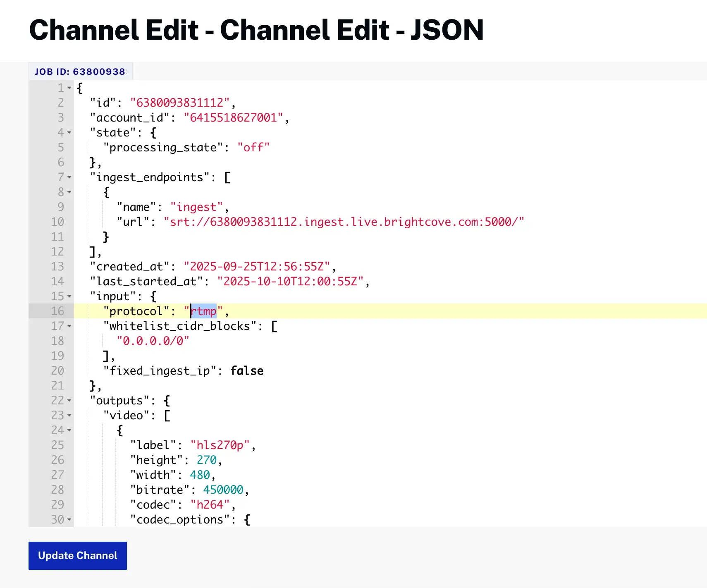Click the Channel Edit - JSON page title
This screenshot has width=707, height=588.
point(256,31)
